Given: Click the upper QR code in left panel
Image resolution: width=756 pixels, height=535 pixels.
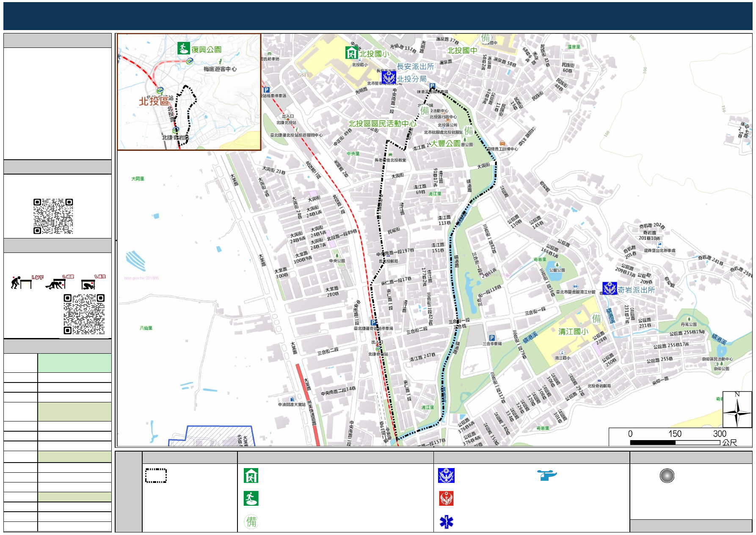Looking at the screenshot, I should [53, 216].
